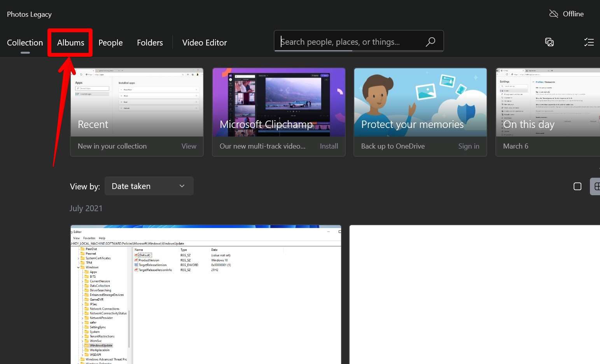Select the Collection tab

coord(25,43)
